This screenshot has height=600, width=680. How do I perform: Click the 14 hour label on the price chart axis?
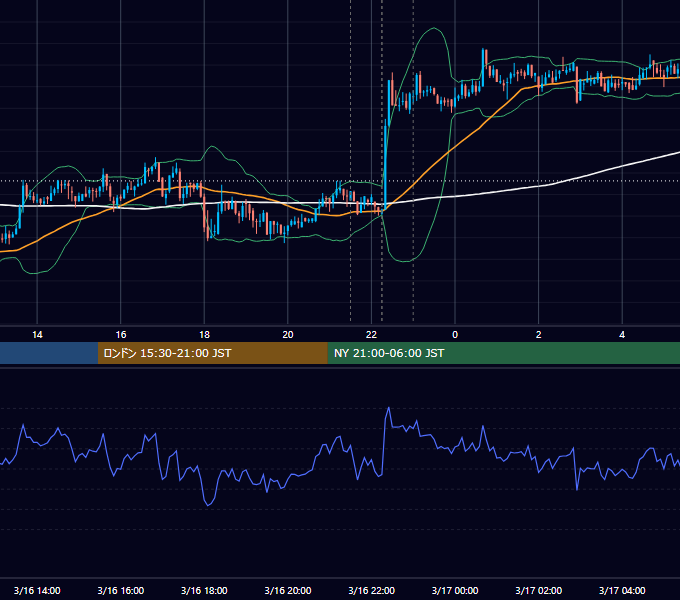click(x=37, y=335)
